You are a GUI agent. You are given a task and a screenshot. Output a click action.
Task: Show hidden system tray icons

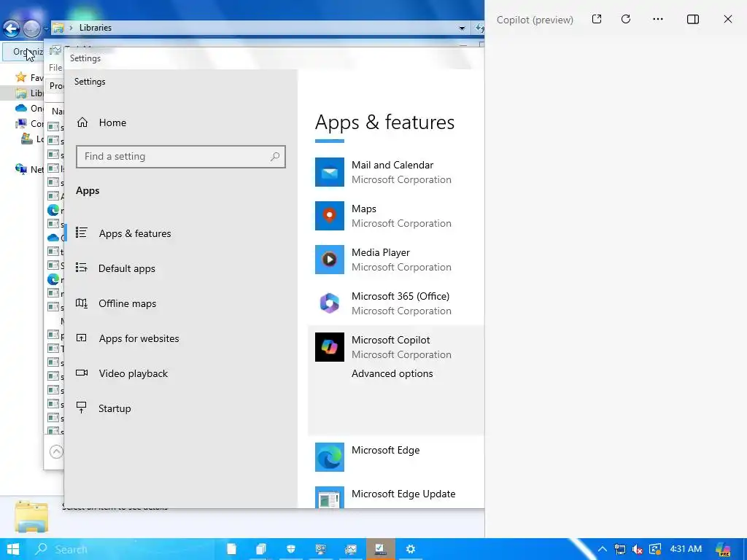click(x=603, y=549)
